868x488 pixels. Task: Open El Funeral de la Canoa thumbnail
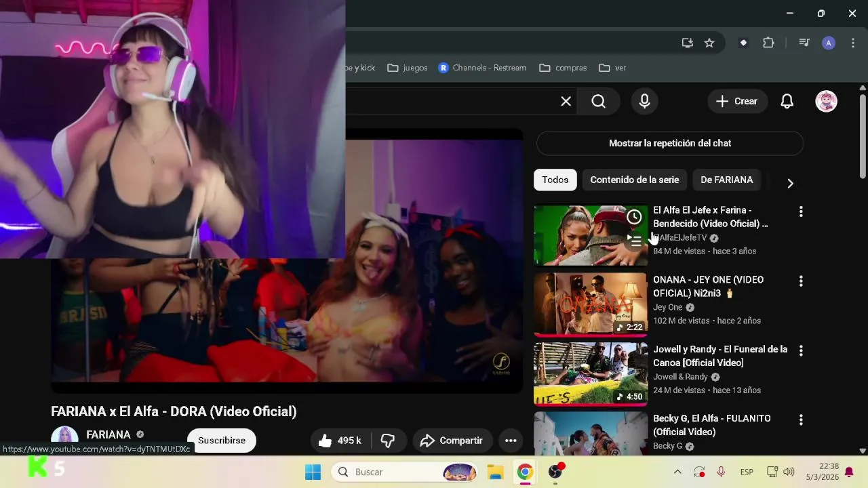click(591, 374)
